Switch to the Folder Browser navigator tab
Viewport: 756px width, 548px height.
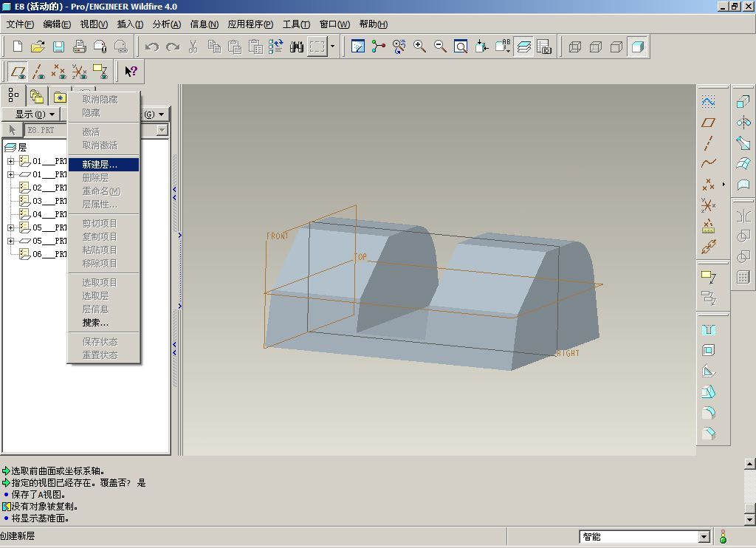37,97
